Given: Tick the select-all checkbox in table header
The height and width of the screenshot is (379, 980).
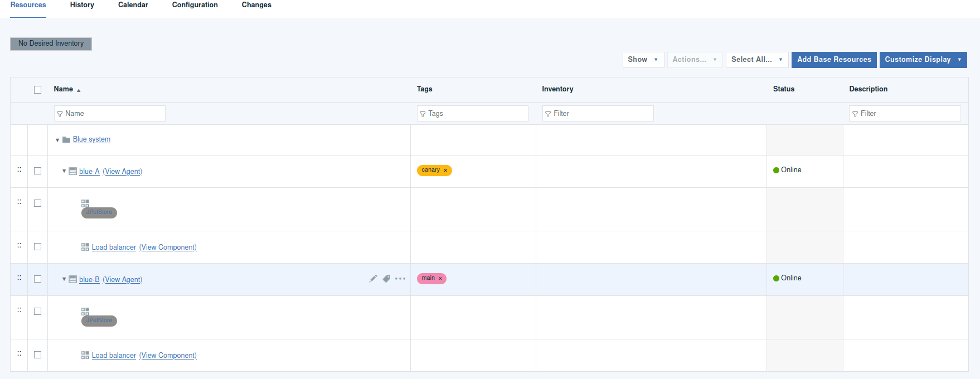Looking at the screenshot, I should (x=37, y=90).
